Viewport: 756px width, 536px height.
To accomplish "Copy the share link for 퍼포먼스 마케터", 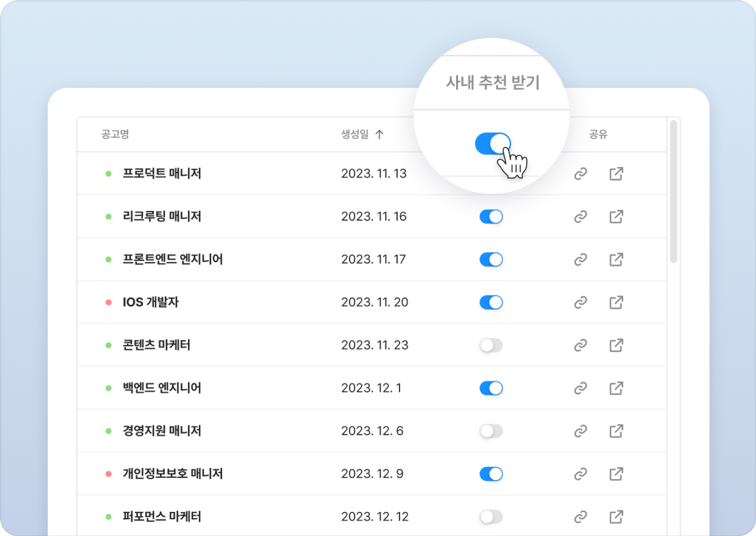I will coord(580,516).
